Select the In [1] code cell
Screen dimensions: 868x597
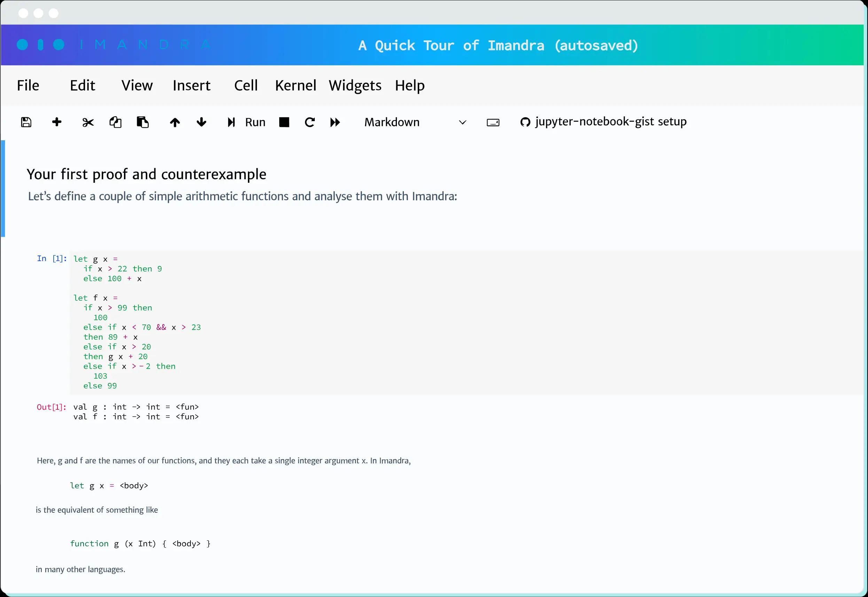[262, 322]
